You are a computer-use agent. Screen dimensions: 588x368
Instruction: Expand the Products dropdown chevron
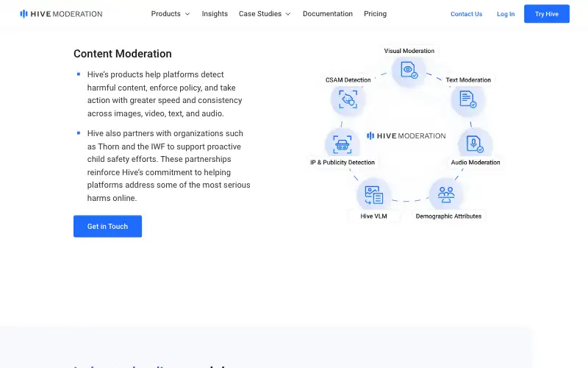click(x=187, y=14)
